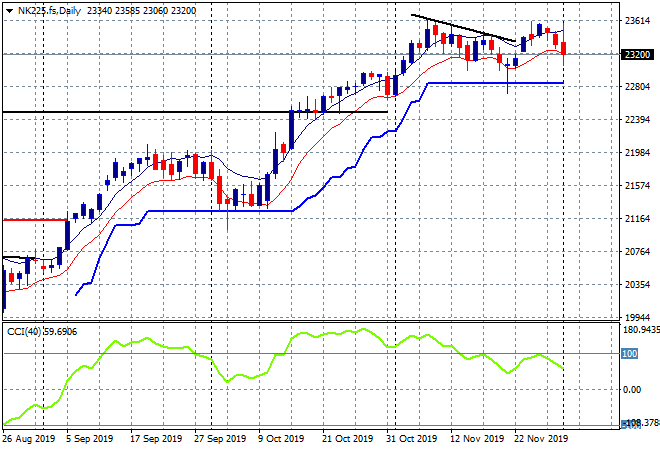Click the 20354 price axis label
Image resolution: width=660 pixels, height=450 pixels.
tap(637, 285)
